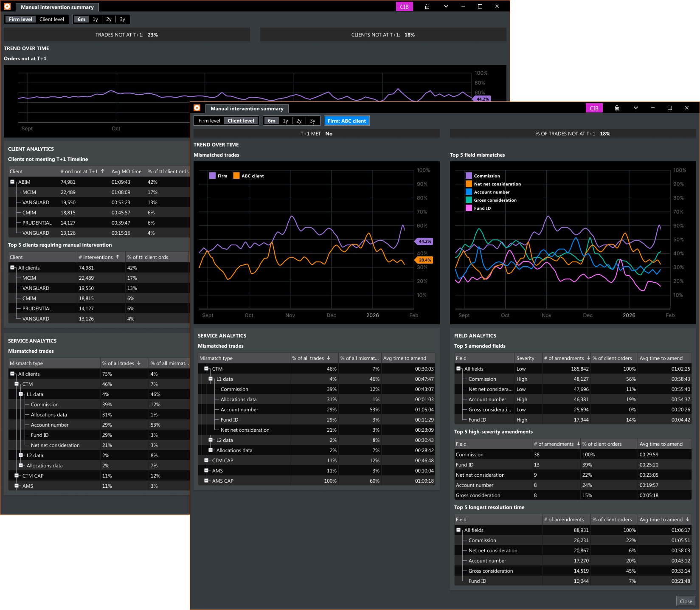Click the orange app icon of the front window
700x610 pixels.
coord(197,108)
